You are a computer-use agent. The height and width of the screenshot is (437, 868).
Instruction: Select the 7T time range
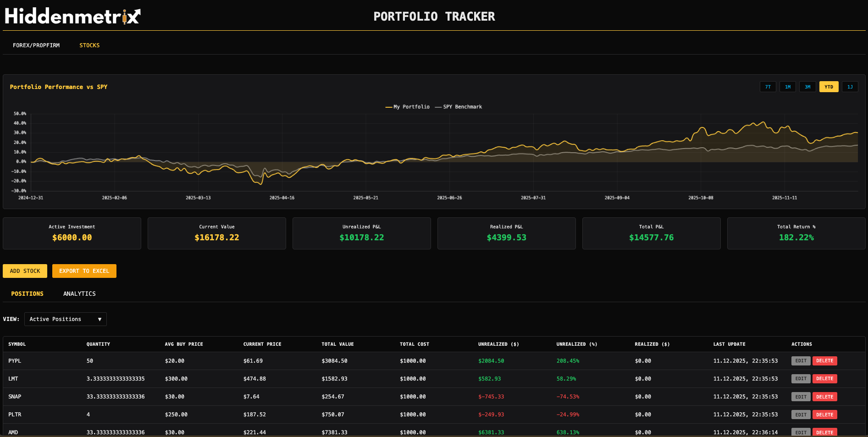(x=768, y=87)
